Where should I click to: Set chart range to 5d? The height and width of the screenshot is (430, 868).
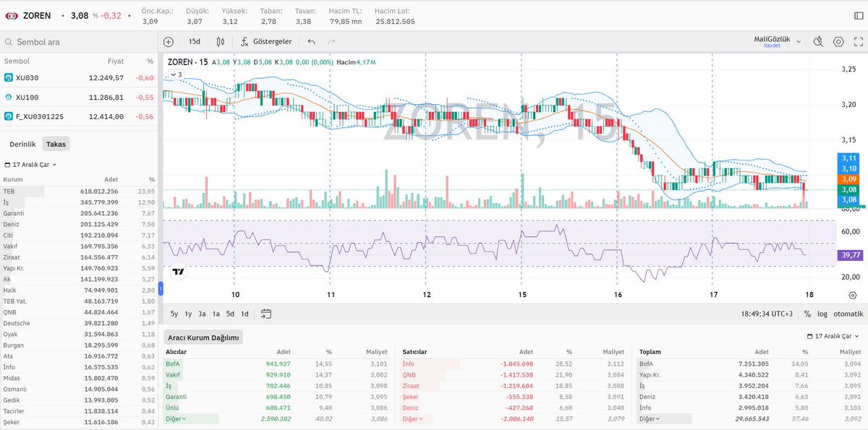point(230,314)
